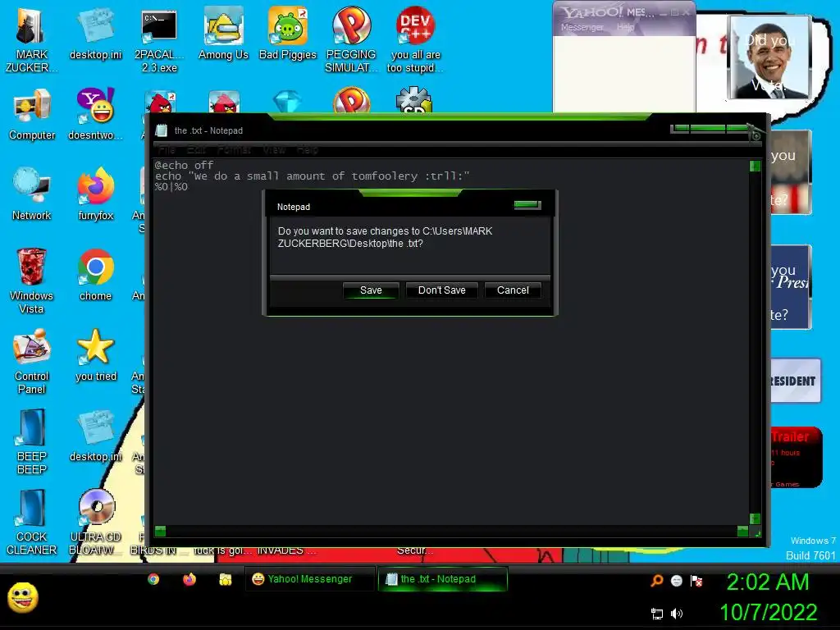This screenshot has width=840, height=630.
Task: Open the MARK ZUCKER... desktop icon
Action: [31, 41]
